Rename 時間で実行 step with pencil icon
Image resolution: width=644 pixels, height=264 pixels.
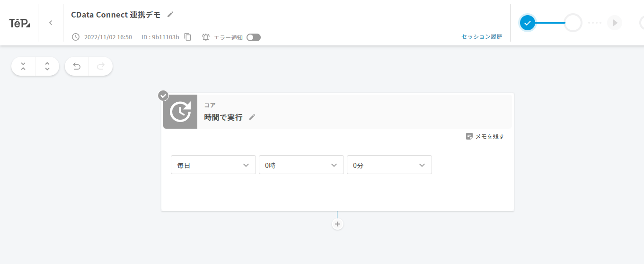click(252, 117)
